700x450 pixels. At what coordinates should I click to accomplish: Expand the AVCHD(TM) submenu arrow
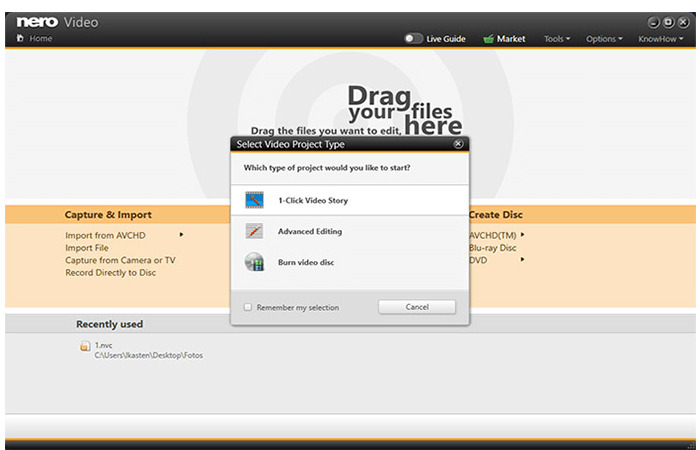pos(522,234)
